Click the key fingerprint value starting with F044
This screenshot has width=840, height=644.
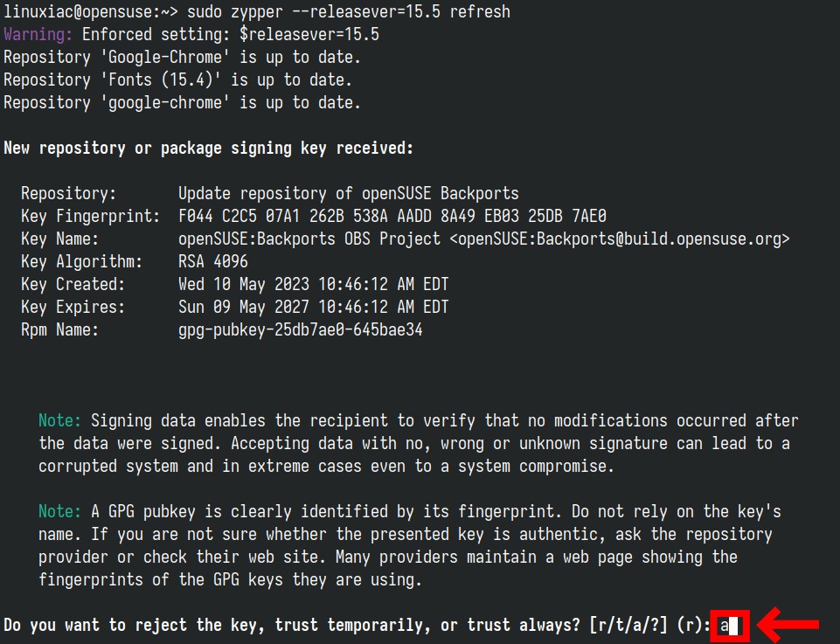[x=392, y=217]
